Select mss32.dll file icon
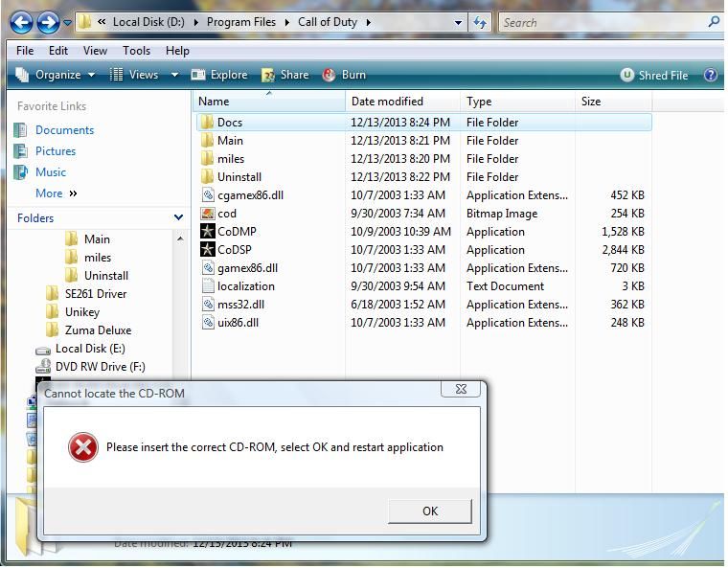The width and height of the screenshot is (728, 568). [x=208, y=305]
